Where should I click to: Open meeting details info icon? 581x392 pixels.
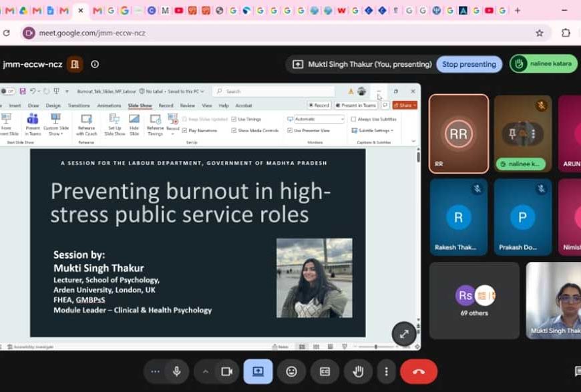tap(95, 64)
